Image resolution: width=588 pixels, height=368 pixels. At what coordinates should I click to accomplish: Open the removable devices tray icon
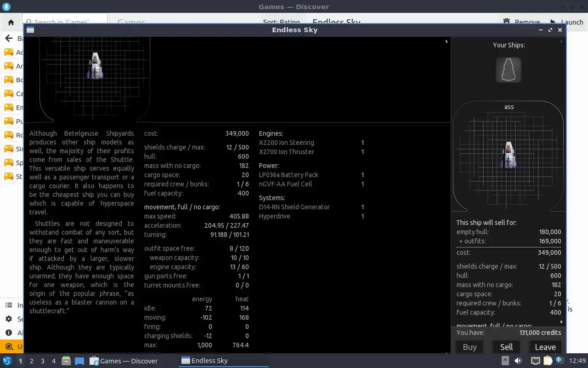505,361
